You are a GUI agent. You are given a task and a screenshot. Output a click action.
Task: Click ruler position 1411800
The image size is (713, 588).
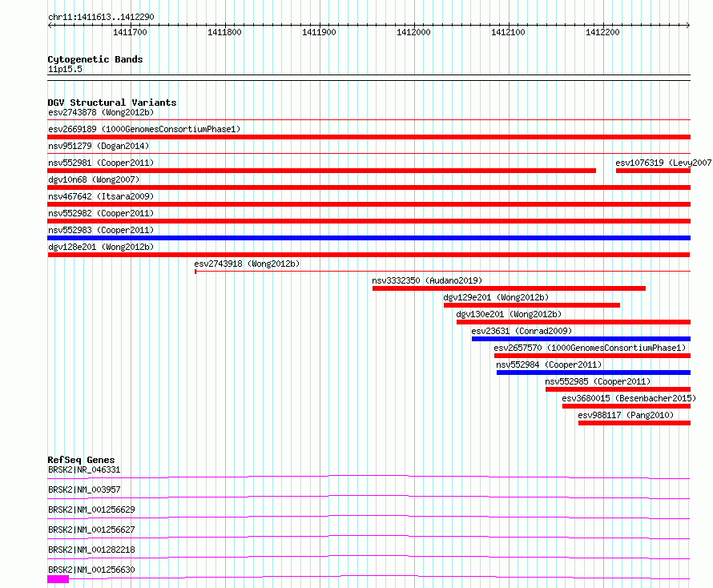[x=224, y=32]
